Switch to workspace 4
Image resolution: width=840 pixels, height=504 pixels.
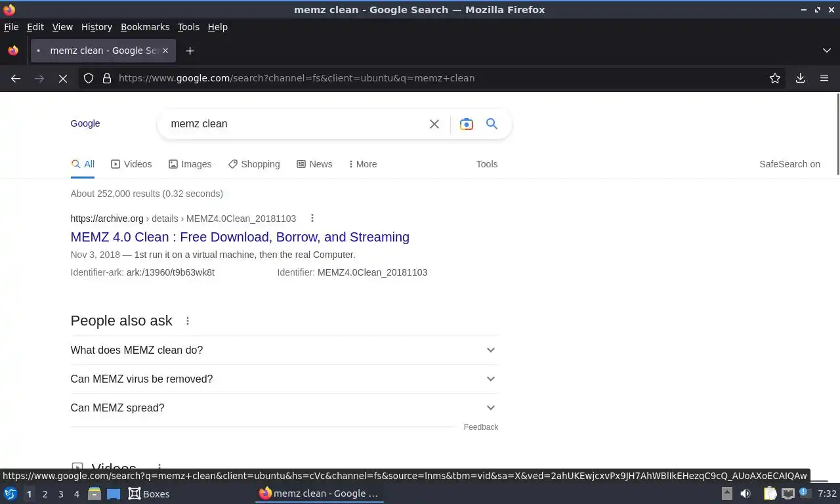coord(76,494)
